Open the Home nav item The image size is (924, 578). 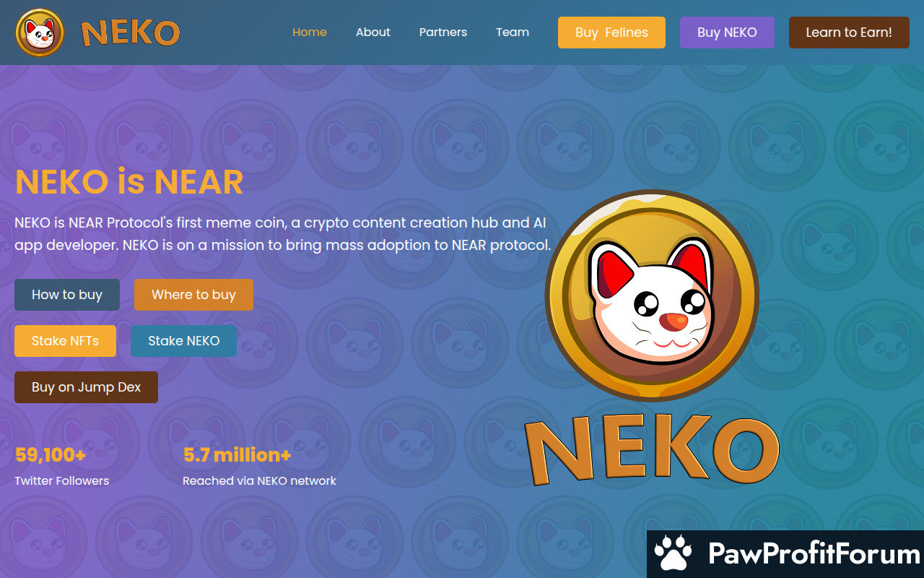pos(310,33)
